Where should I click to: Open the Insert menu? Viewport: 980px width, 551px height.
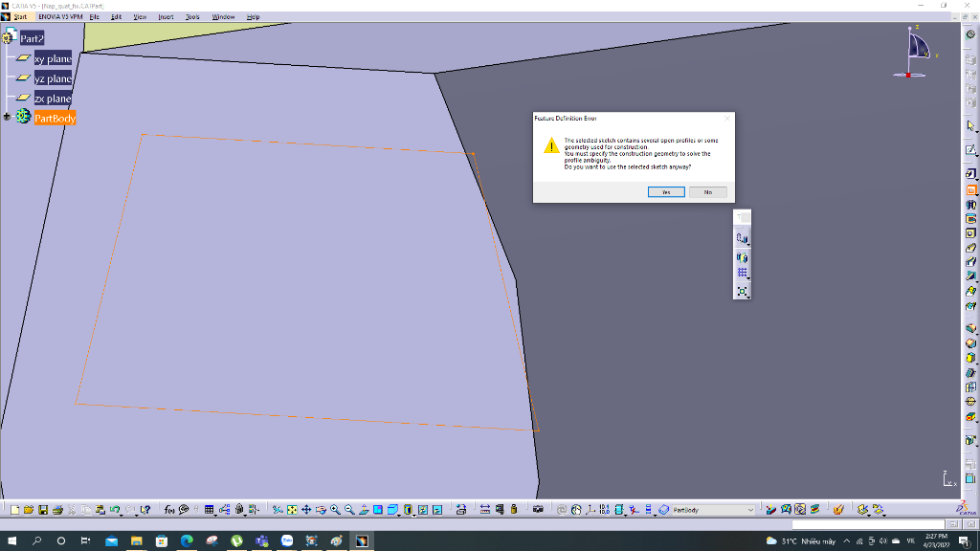pos(165,16)
